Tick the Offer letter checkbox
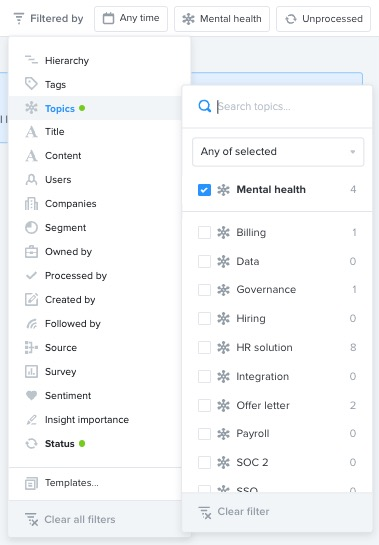 (204, 405)
